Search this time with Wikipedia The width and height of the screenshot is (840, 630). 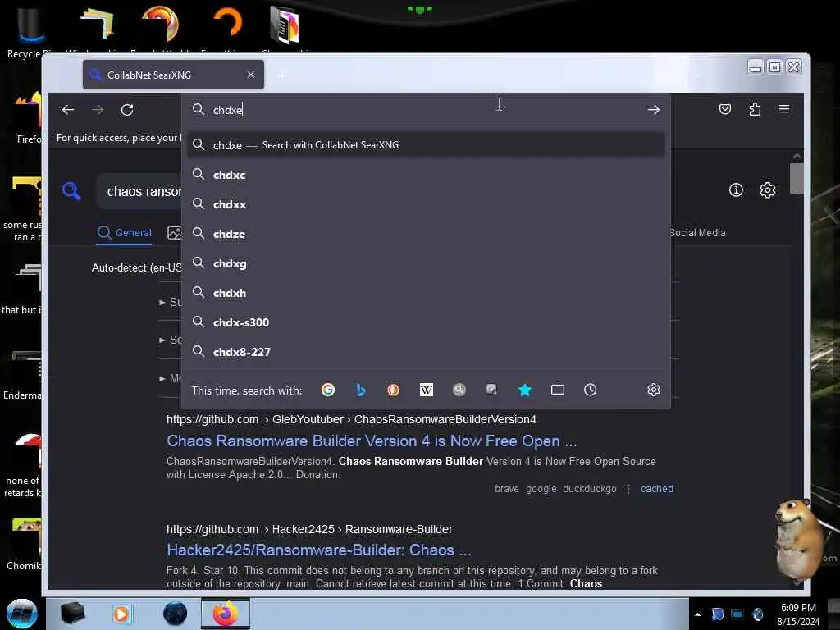click(x=427, y=390)
